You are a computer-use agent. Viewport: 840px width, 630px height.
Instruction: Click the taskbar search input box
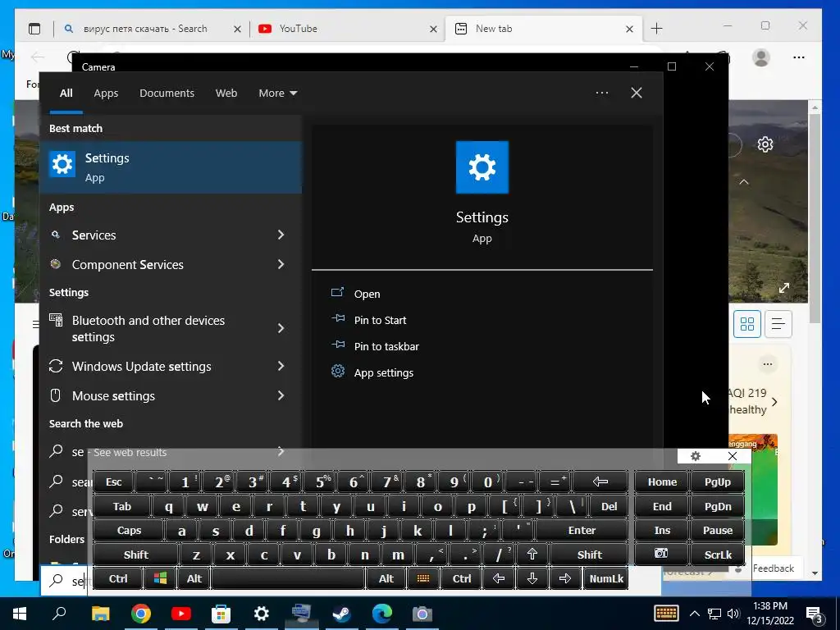coord(64,581)
